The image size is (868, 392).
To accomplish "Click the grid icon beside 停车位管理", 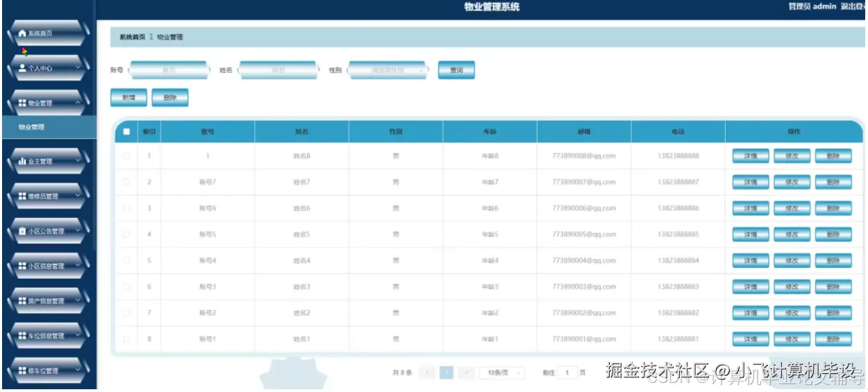I will point(22,370).
